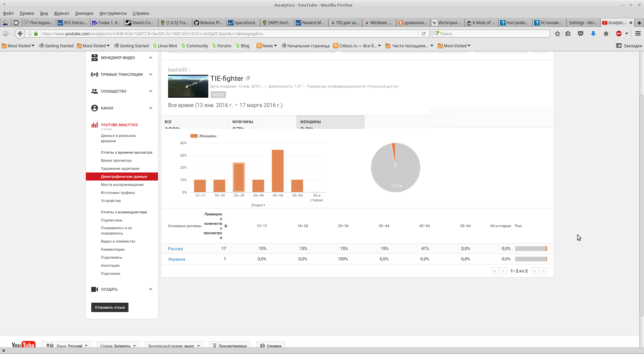Expand the МЕНЕДЖЕР ВИДЕО section chevron
644x354 pixels.
pos(151,58)
